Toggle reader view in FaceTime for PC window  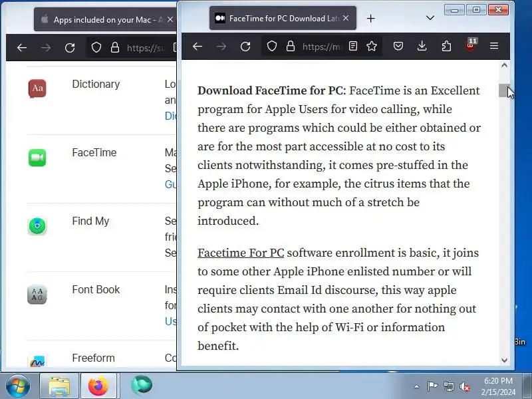(353, 46)
